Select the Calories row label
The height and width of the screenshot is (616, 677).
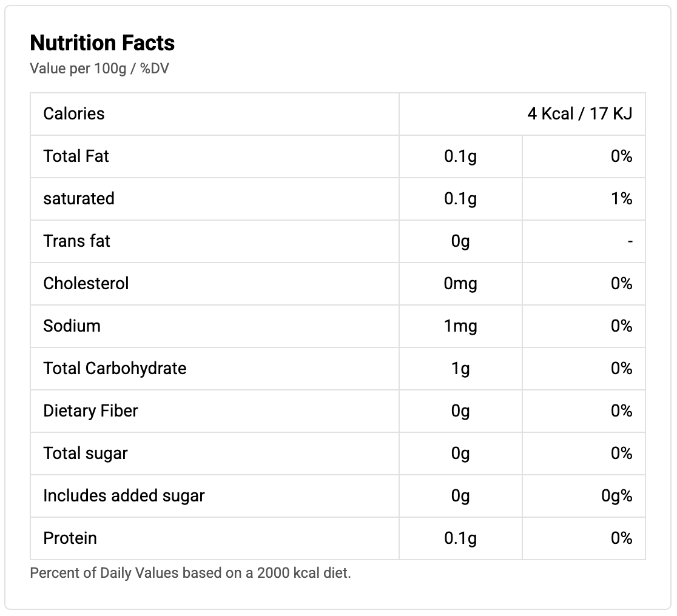point(74,114)
